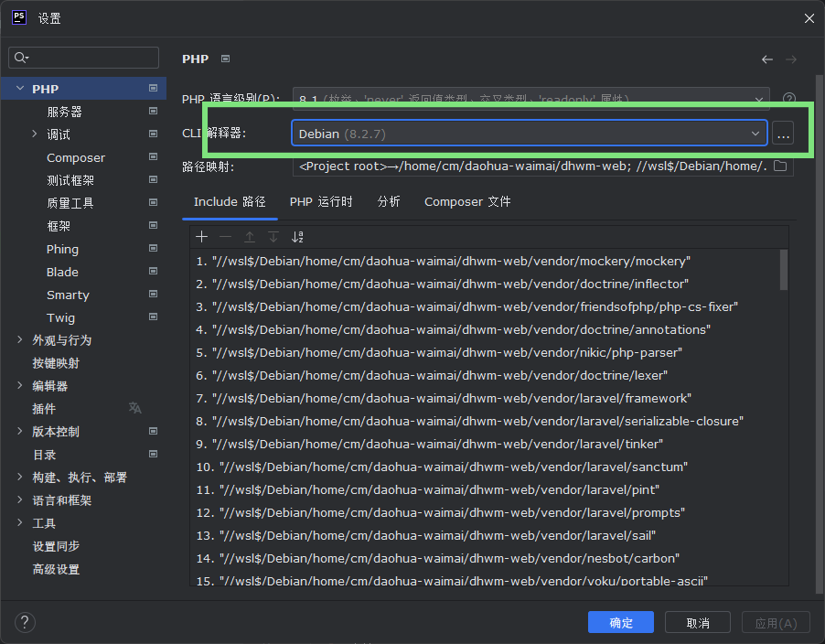Click the move path up arrow icon
Screen dimensions: 825x644
pos(250,237)
